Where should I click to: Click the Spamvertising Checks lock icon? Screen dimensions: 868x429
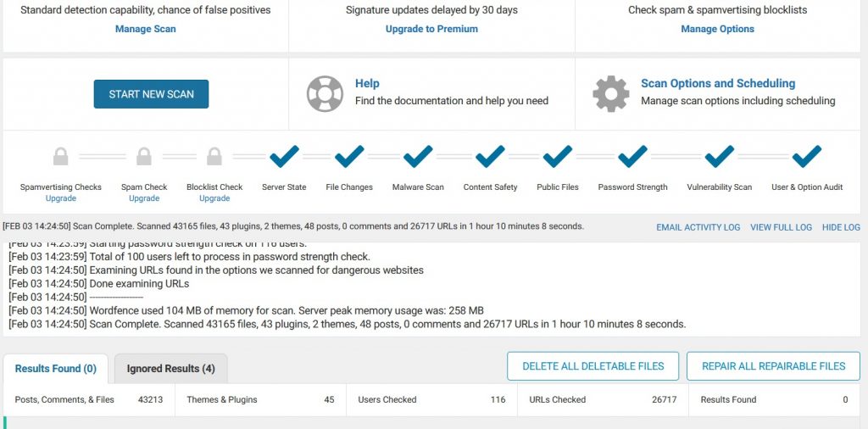(60, 157)
